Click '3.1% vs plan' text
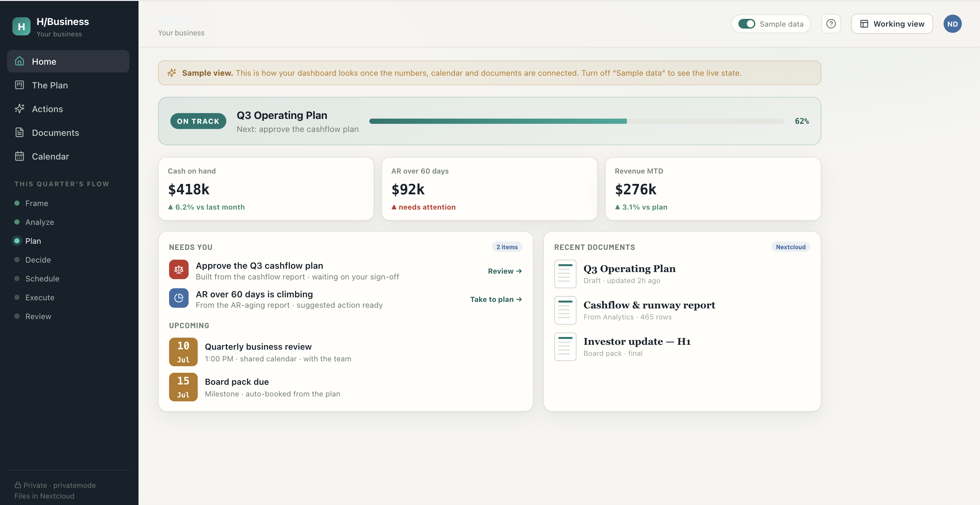This screenshot has height=505, width=980. (644, 207)
